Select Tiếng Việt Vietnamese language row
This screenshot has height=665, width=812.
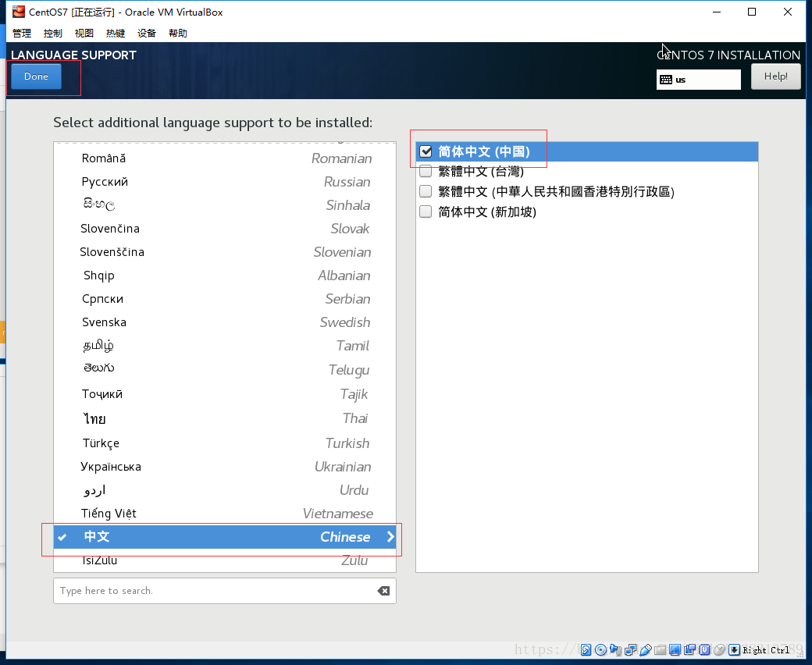coord(225,514)
